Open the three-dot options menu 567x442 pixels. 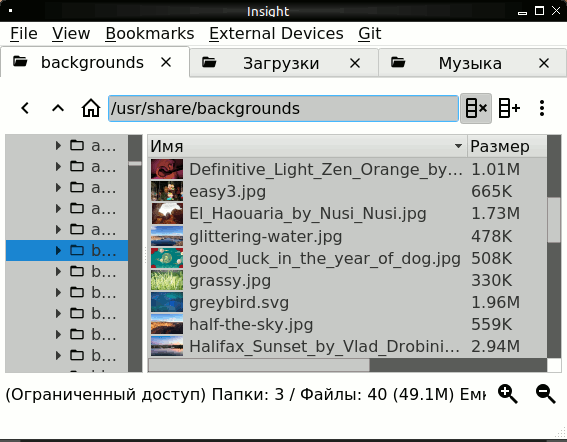[x=541, y=108]
